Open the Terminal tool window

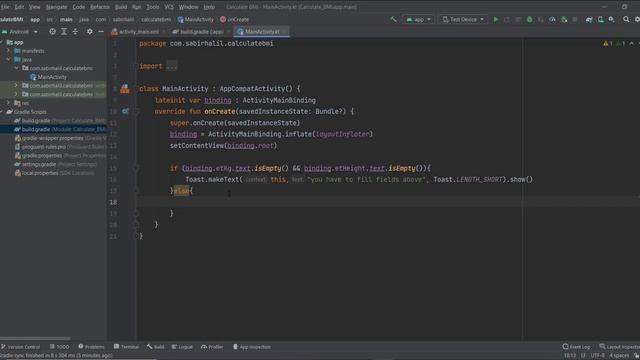coord(127,347)
